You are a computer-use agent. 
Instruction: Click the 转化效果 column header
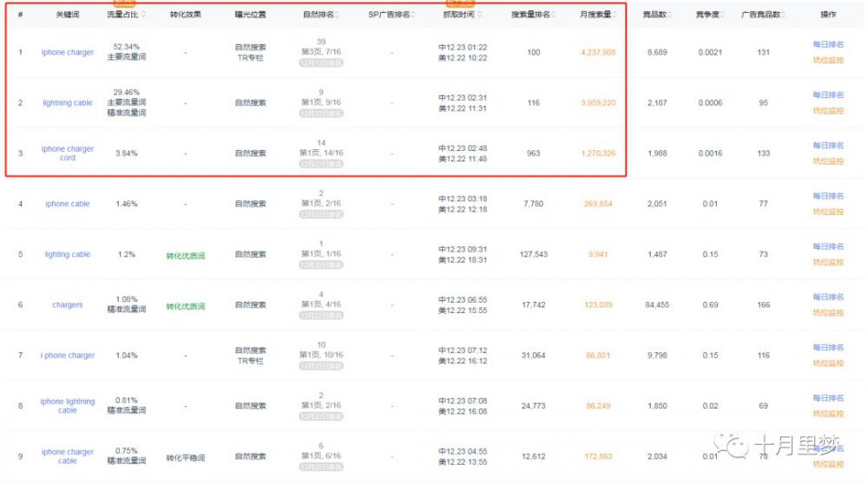point(186,15)
